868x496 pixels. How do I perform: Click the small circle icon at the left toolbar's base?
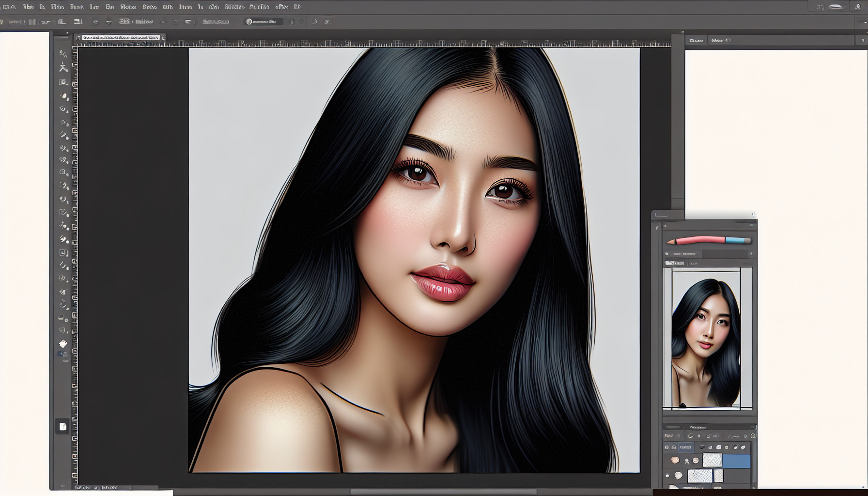[62, 485]
